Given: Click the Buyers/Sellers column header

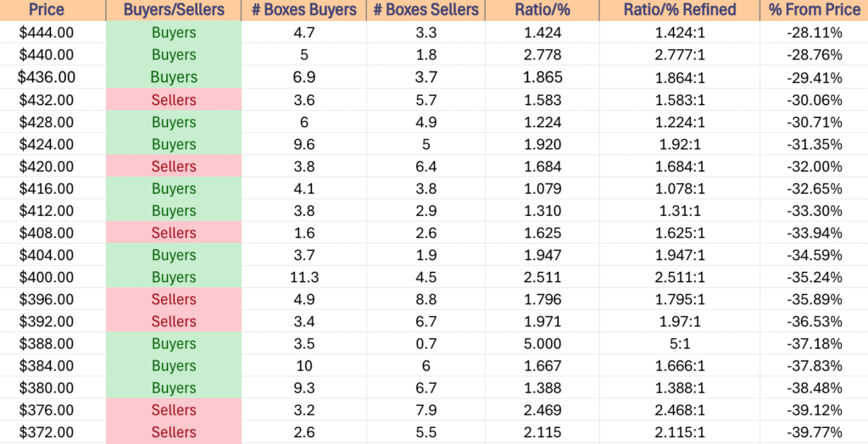Looking at the screenshot, I should tap(174, 10).
